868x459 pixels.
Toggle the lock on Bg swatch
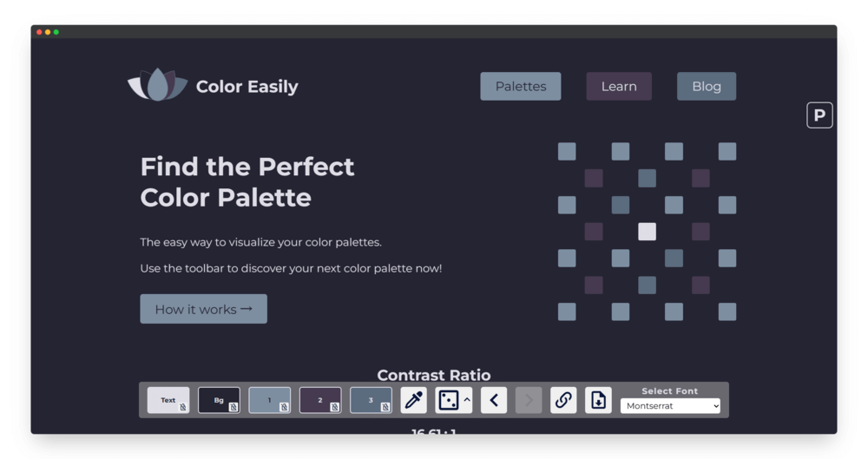tap(233, 407)
